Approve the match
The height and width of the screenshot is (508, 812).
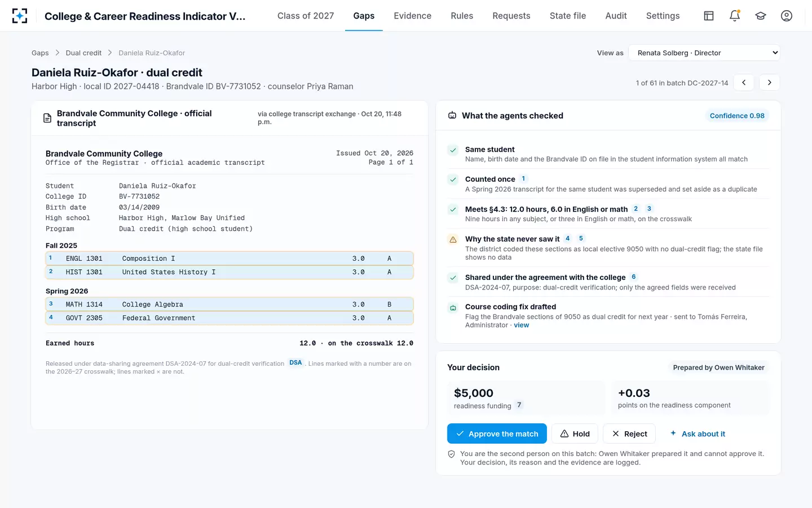(x=497, y=433)
